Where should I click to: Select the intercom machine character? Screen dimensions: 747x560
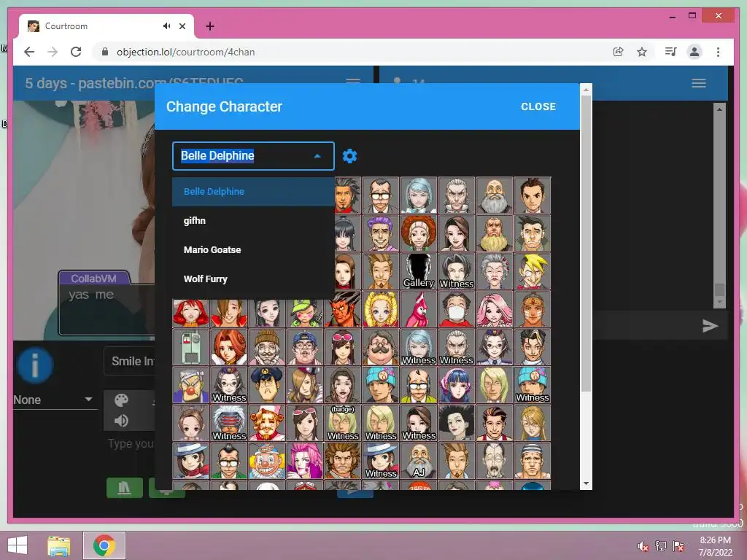[x=190, y=347]
